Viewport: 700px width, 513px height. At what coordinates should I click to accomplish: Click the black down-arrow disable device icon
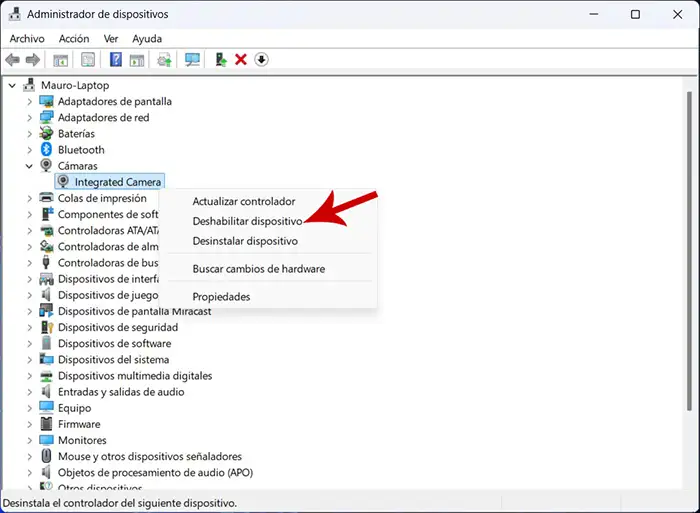[x=262, y=60]
